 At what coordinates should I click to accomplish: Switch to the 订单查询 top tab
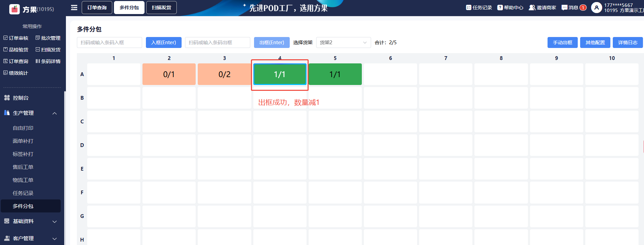tap(97, 8)
